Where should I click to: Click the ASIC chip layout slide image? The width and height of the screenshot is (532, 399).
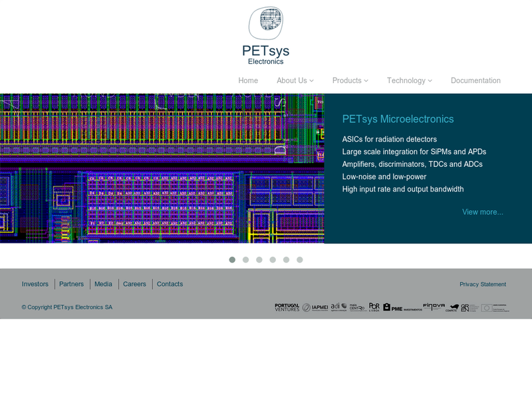pos(162,168)
